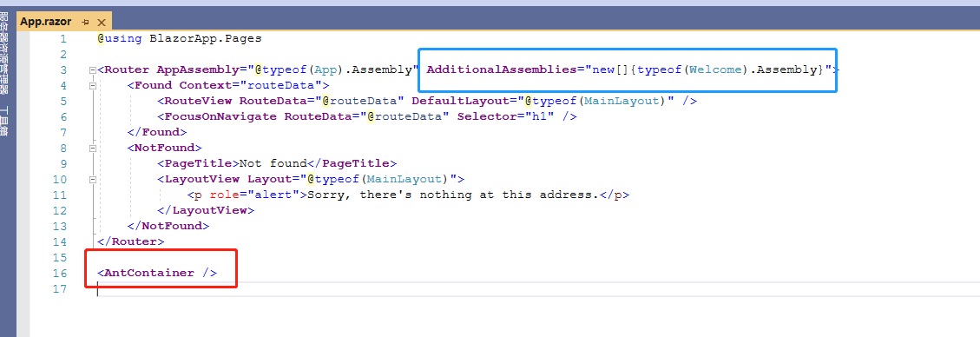Click the role="alert" attribute
The width and height of the screenshot is (980, 337).
coord(255,195)
